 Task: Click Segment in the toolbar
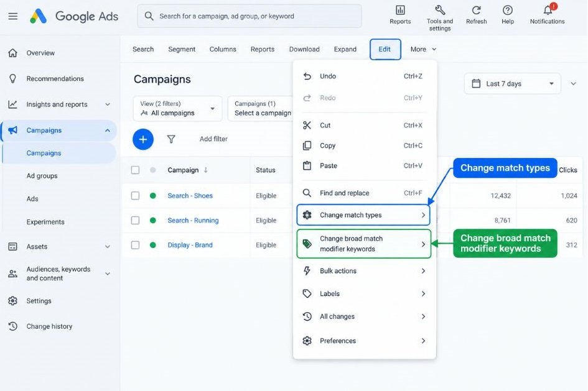point(182,49)
